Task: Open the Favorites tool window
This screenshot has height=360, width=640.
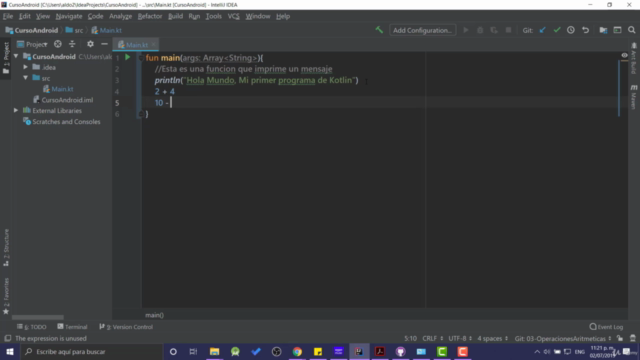Action: tap(6, 296)
